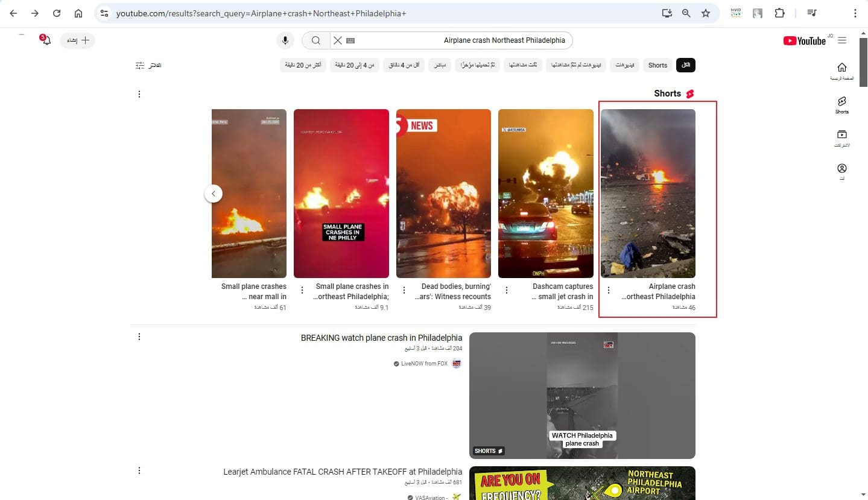Viewport: 868px width, 500px height.
Task: Open the YouTube hamburger guide menu
Action: pyautogui.click(x=842, y=40)
